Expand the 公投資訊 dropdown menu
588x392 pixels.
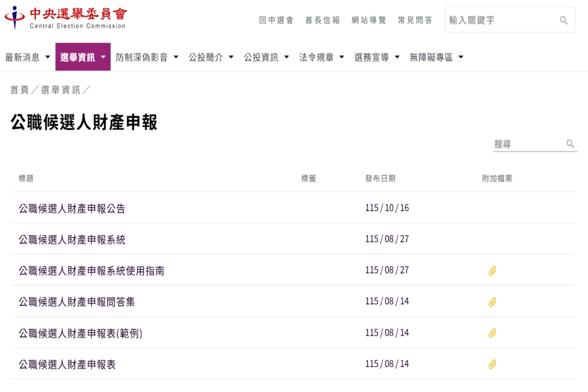click(x=267, y=57)
